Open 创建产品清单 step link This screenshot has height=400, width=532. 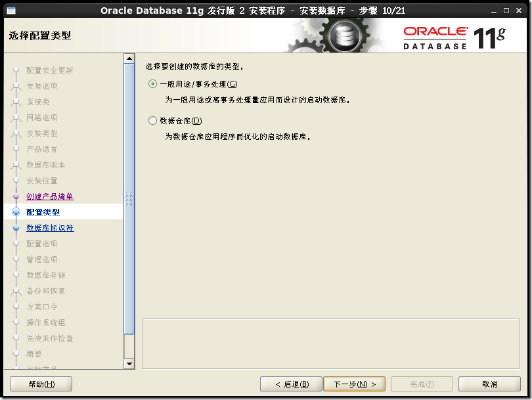tap(50, 196)
